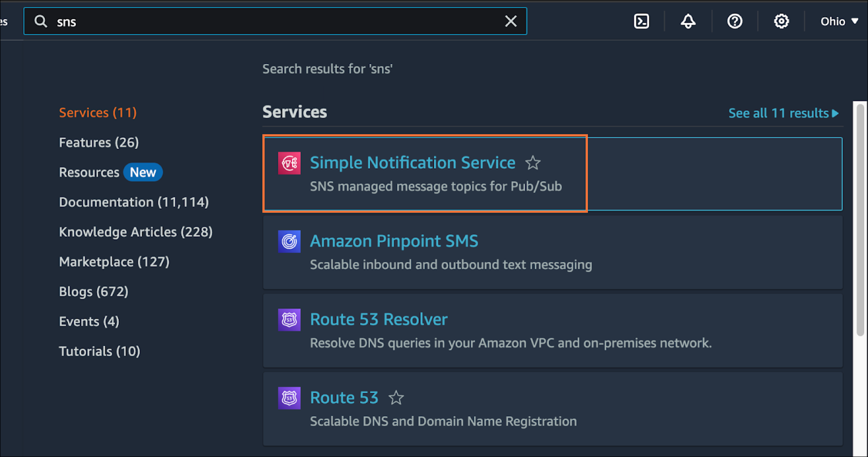This screenshot has height=457, width=868.
Task: Open the settings gear icon
Action: tap(781, 21)
